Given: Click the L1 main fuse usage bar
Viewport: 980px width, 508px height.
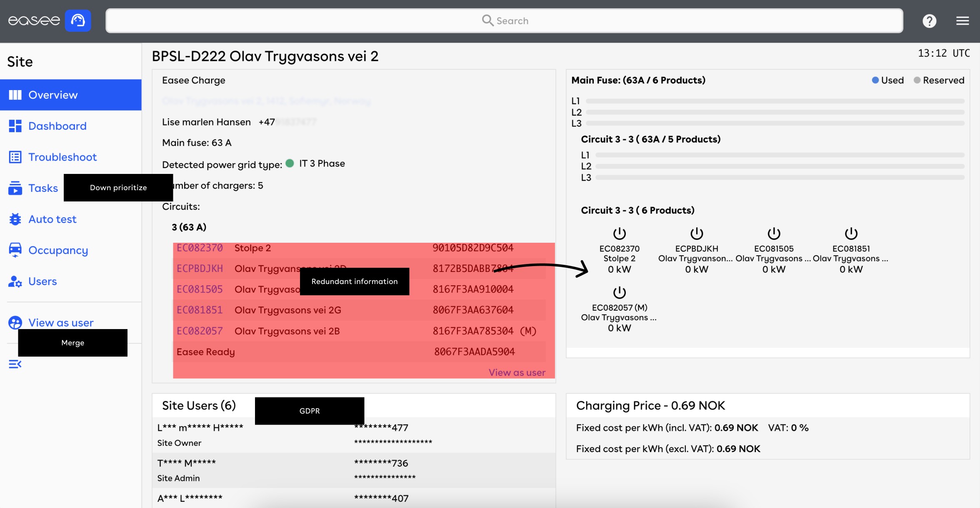Looking at the screenshot, I should click(x=775, y=101).
